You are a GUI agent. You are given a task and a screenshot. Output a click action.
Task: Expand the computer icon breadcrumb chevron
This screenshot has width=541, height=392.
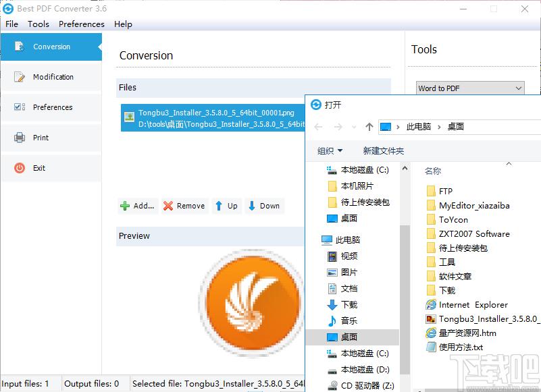coord(398,128)
